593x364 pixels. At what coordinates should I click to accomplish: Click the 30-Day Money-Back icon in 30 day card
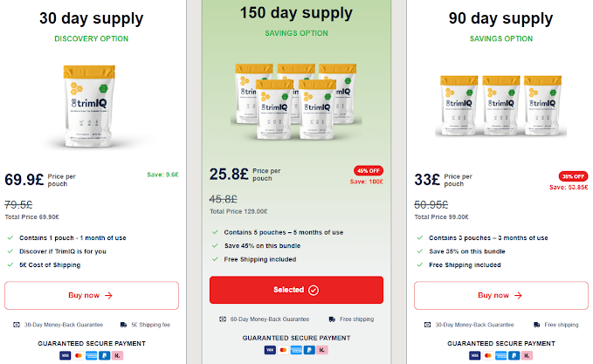coord(19,325)
